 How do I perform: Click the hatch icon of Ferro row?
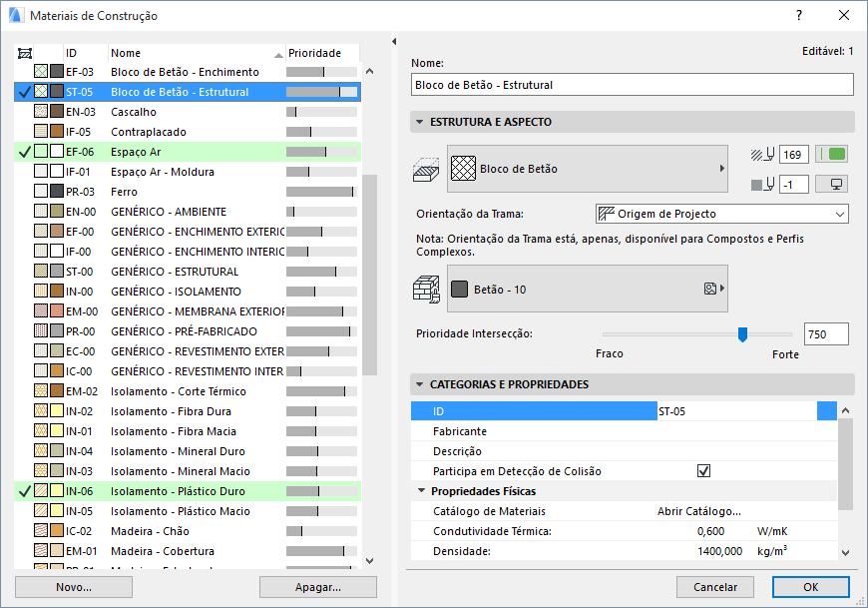[41, 191]
